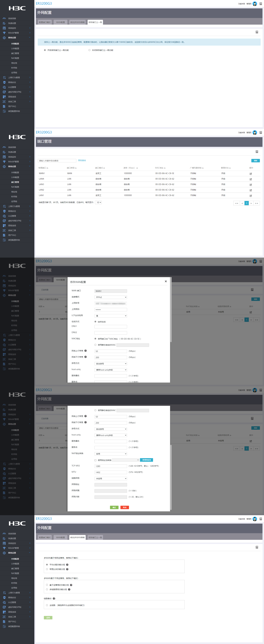The image size is (264, 644).
Task: Select the 关闭保存接口上一跳功能 radio option
Action: [x=90, y=50]
